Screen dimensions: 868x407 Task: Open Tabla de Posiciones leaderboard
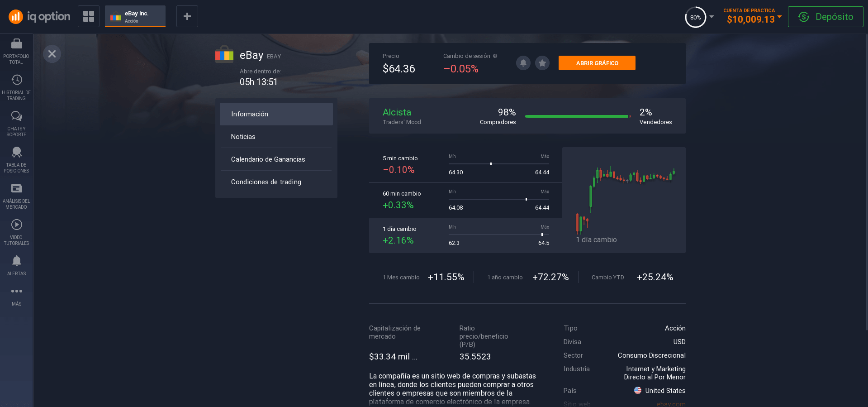(x=16, y=159)
